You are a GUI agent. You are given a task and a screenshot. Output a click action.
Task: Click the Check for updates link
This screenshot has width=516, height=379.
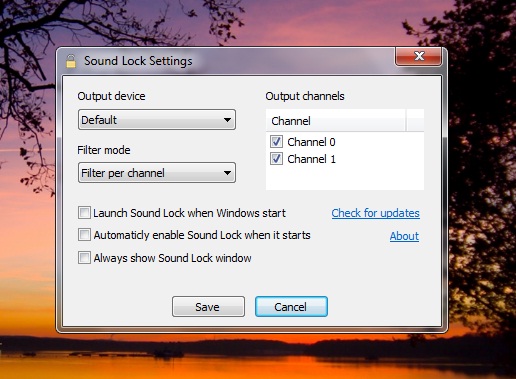tap(375, 213)
